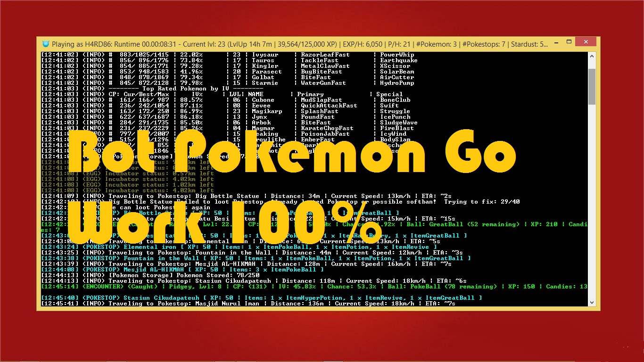The height and width of the screenshot is (362, 644).
Task: Click the 'SolarBeam' special move
Action: tap(397, 72)
